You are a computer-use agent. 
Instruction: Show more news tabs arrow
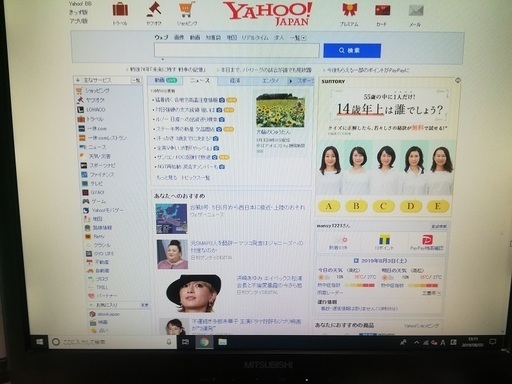point(290,81)
